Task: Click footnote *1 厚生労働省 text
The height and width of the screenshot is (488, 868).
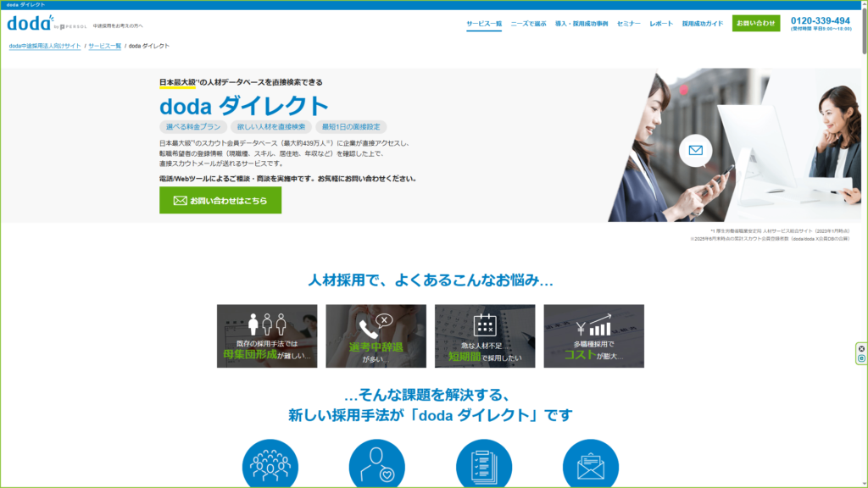Action: [x=780, y=230]
